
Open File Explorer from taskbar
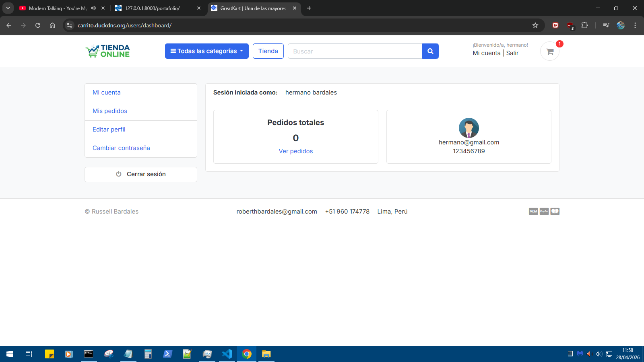pos(266,354)
